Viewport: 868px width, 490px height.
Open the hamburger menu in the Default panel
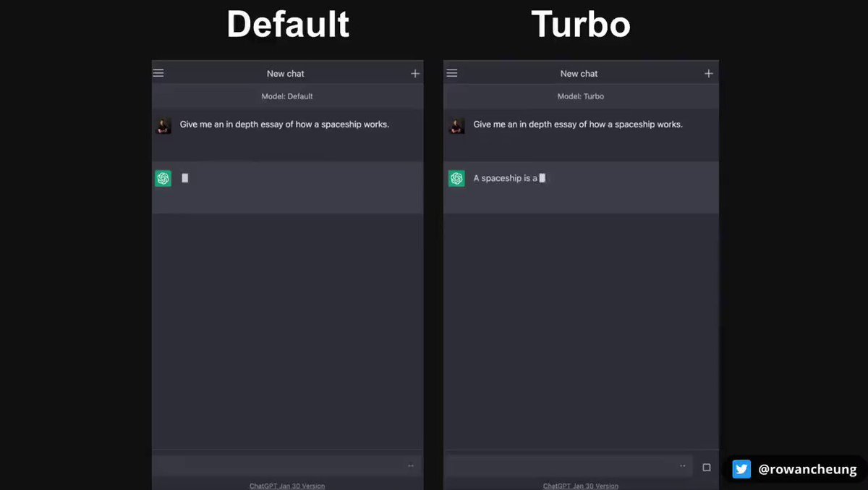(x=158, y=72)
